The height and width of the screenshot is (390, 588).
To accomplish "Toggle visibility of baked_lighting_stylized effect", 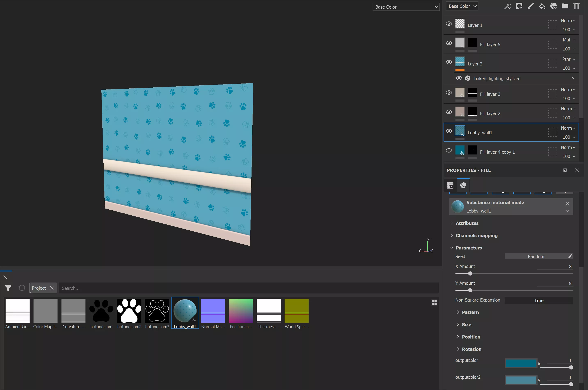I will click(459, 78).
